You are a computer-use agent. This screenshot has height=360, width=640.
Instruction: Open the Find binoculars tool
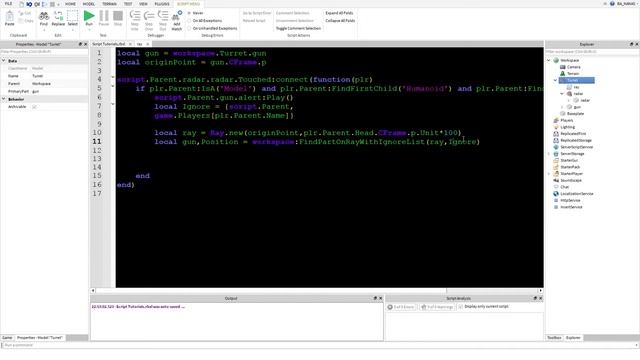click(x=44, y=16)
